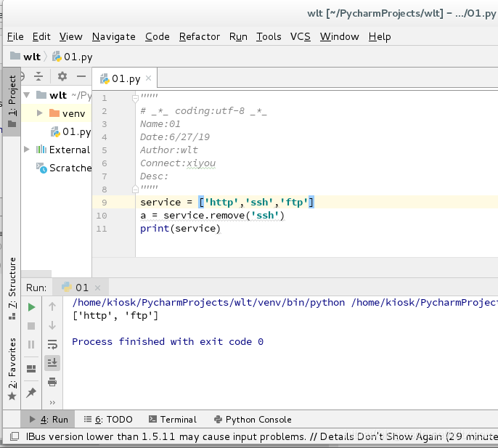498x448 pixels.
Task: Open the Python Console tool window
Action: (x=253, y=420)
